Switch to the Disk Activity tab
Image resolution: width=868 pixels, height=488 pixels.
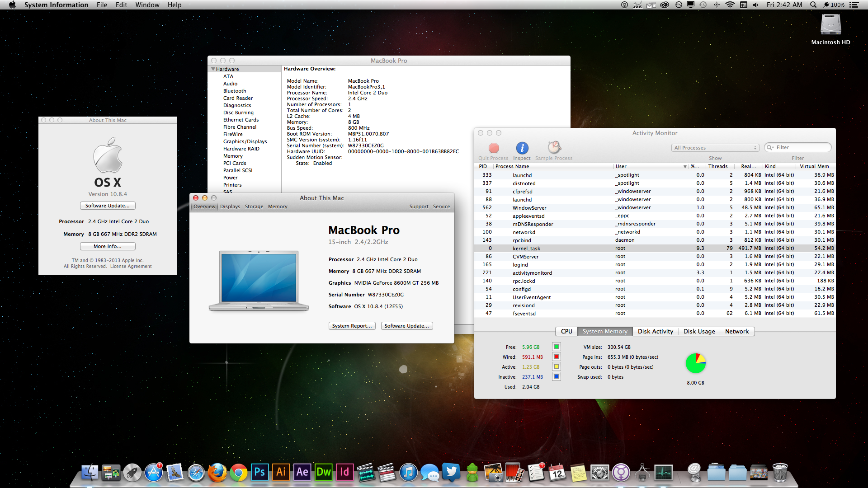tap(655, 331)
